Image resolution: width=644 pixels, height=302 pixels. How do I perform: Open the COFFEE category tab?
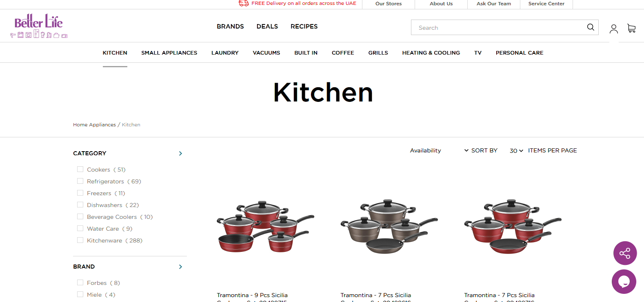click(x=343, y=53)
